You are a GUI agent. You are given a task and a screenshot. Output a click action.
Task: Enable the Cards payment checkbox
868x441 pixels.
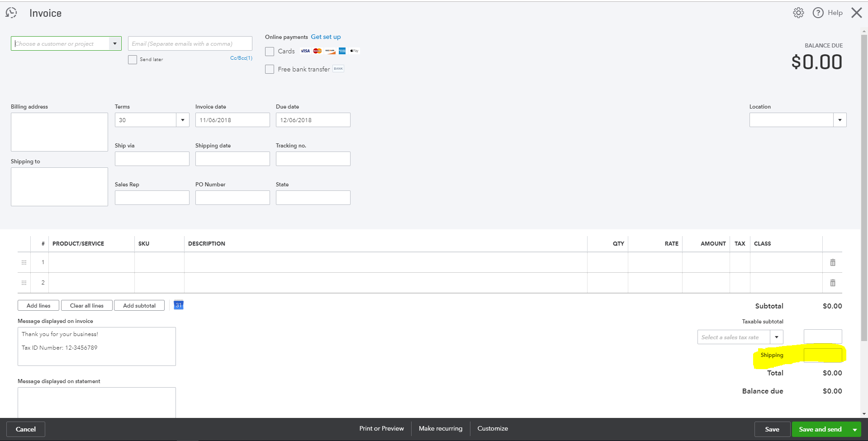point(269,51)
